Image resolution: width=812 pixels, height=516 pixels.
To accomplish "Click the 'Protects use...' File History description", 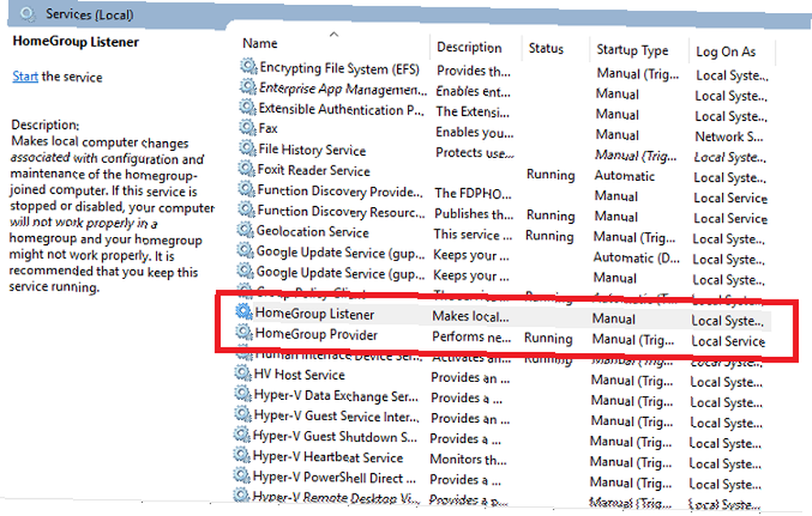I will point(475,153).
